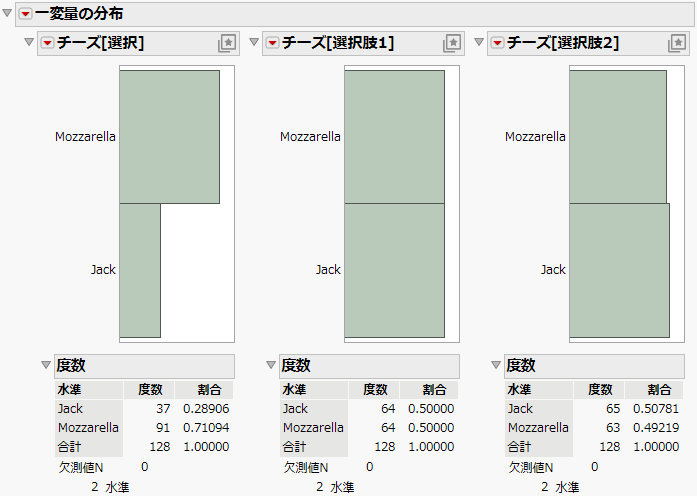Screen dimensions: 697x496
Task: Click Mozzarella count 91 cell
Action: 163,428
